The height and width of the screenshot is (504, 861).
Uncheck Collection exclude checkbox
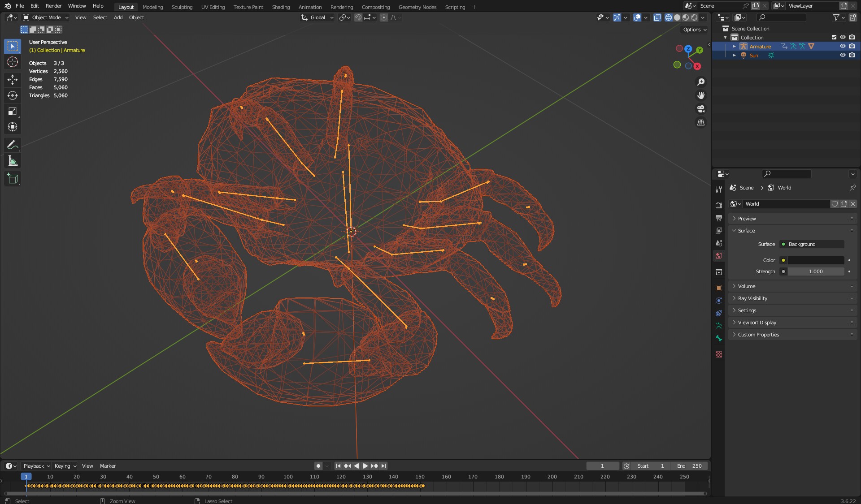pos(834,37)
